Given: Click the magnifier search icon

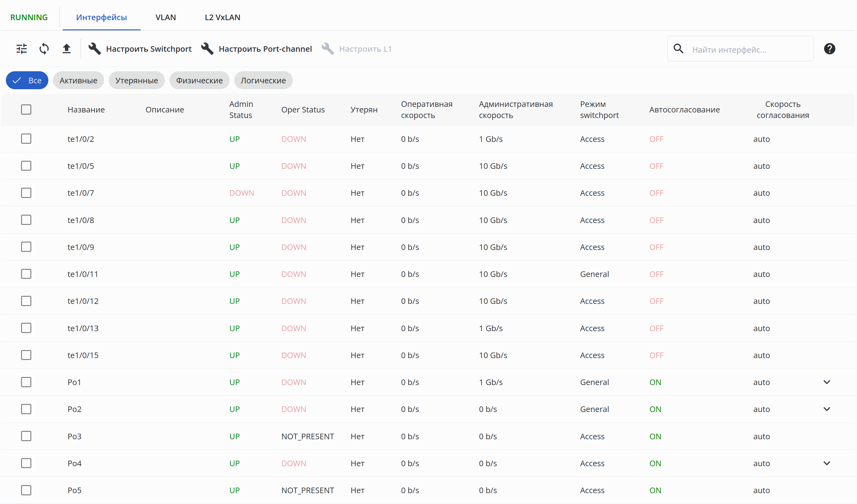Looking at the screenshot, I should click(x=678, y=49).
